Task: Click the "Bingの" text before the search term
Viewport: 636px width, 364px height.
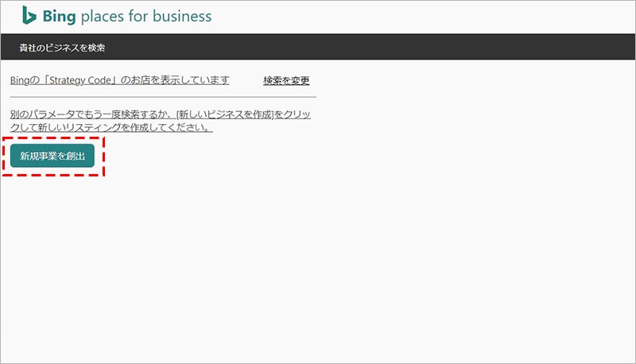Action: 22,81
